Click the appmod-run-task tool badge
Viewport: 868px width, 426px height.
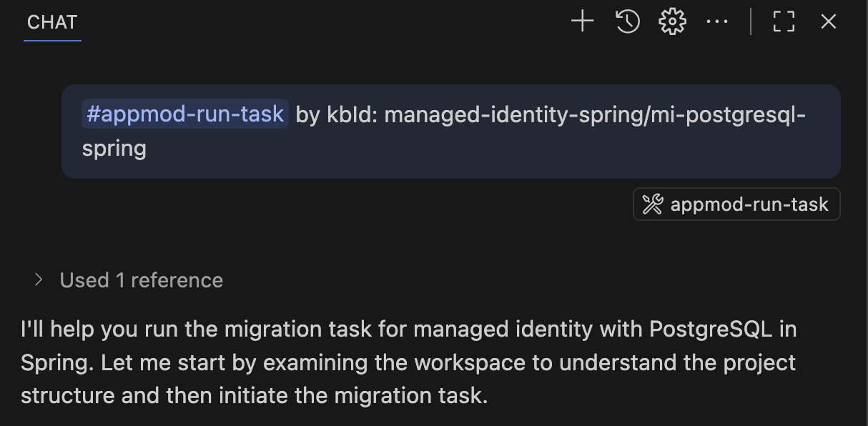736,204
